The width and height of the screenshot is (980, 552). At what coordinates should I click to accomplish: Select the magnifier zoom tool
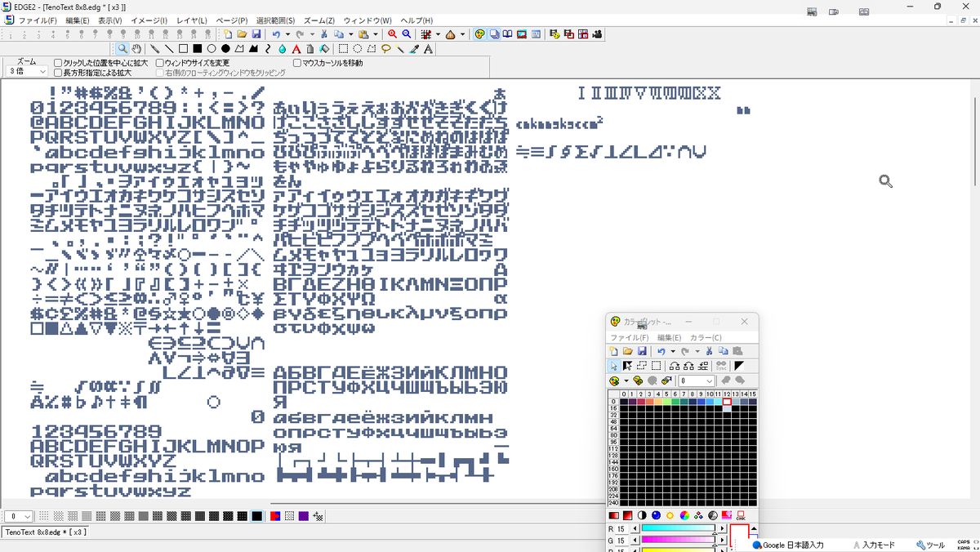click(122, 49)
